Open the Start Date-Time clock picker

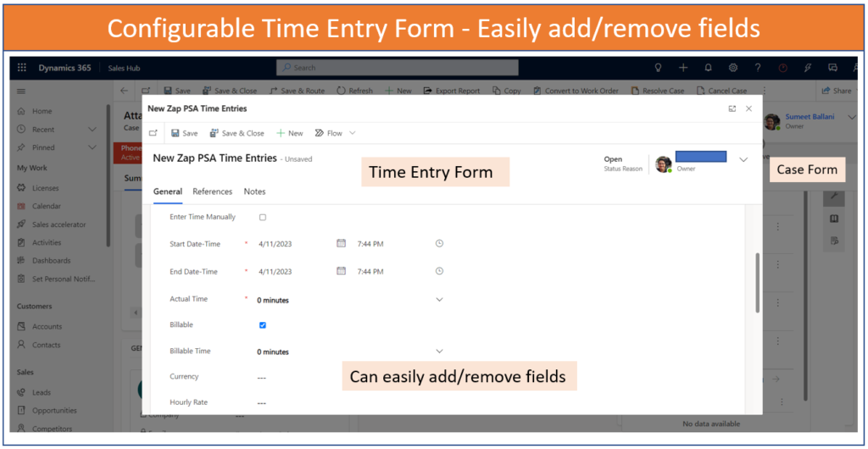440,243
